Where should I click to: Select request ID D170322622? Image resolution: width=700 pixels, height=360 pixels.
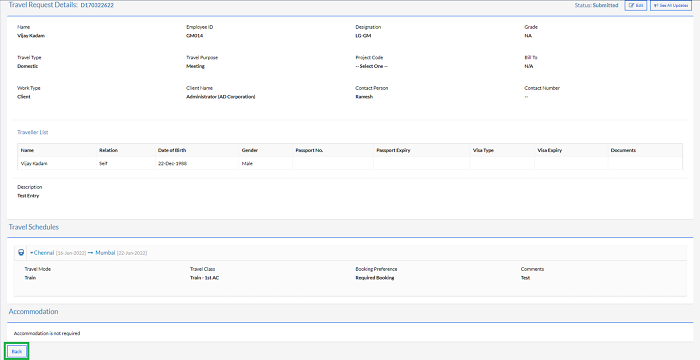click(97, 5)
